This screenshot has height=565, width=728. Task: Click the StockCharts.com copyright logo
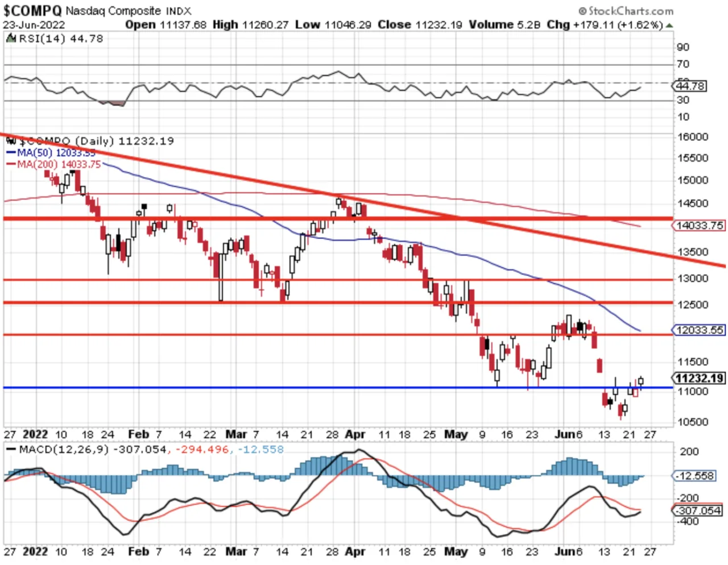(626, 11)
